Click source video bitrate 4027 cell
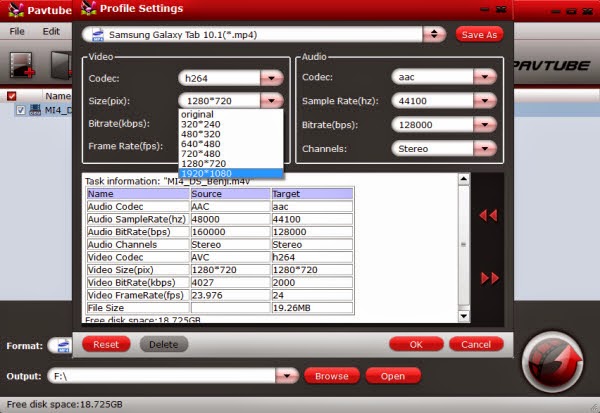Viewport: 600px width, 413px height. pyautogui.click(x=230, y=282)
